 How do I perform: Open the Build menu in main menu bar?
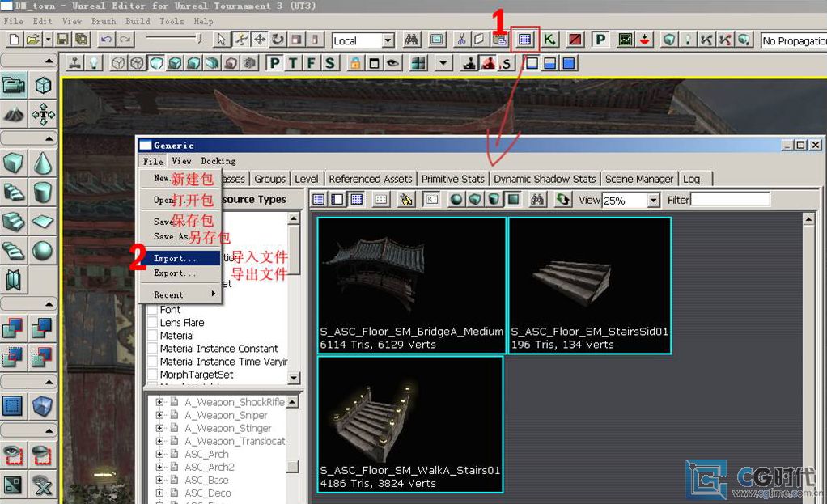click(x=138, y=21)
